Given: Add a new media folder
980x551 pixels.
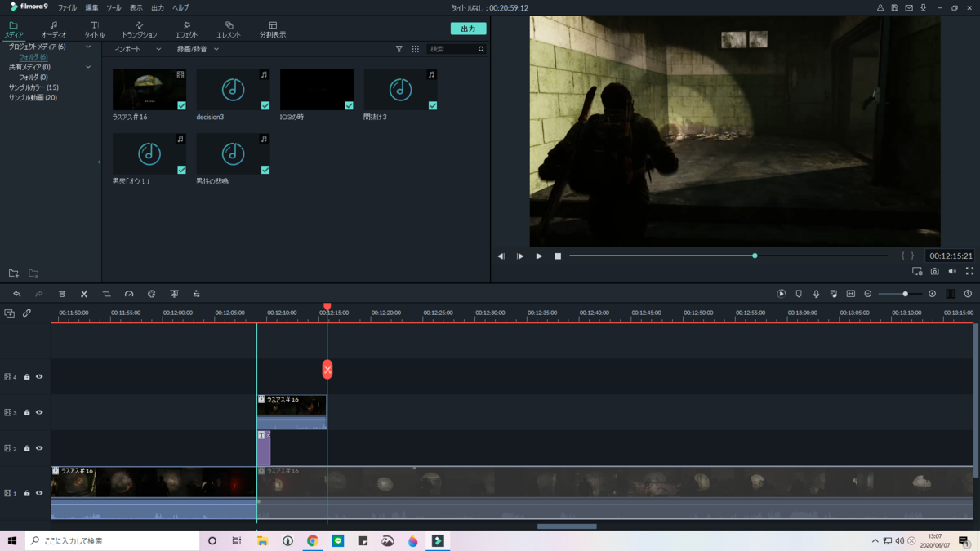Looking at the screenshot, I should [14, 273].
